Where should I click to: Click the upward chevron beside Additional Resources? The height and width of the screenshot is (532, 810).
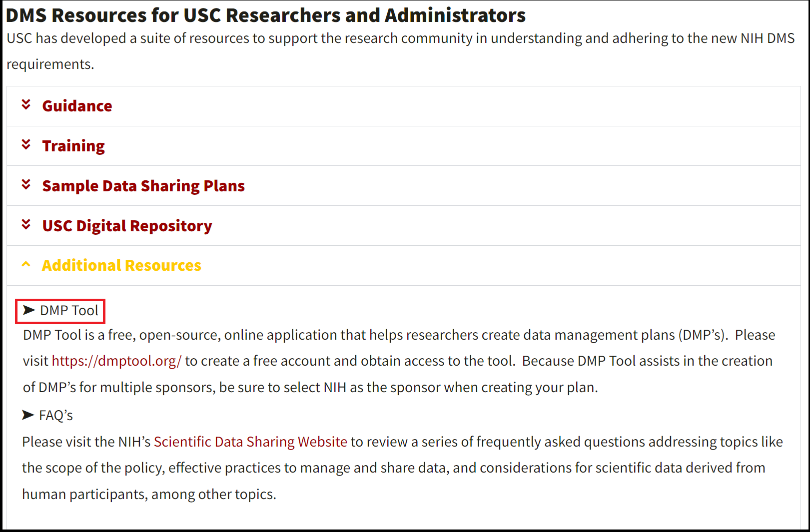[25, 264]
